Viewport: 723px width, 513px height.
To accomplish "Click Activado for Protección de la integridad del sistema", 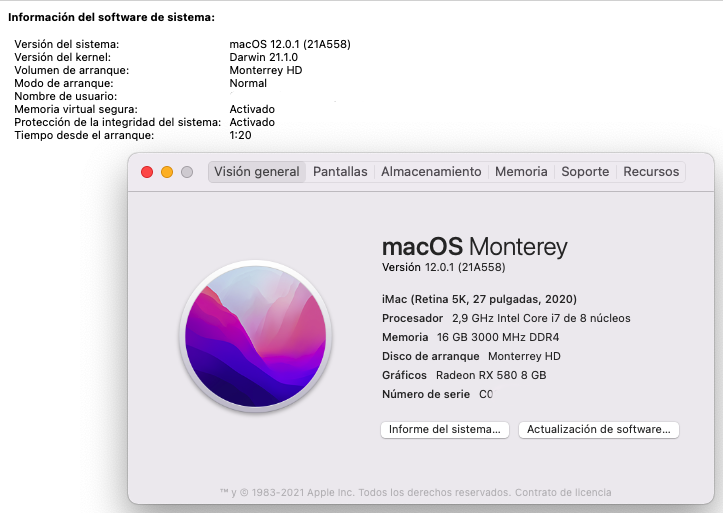I will pyautogui.click(x=252, y=122).
